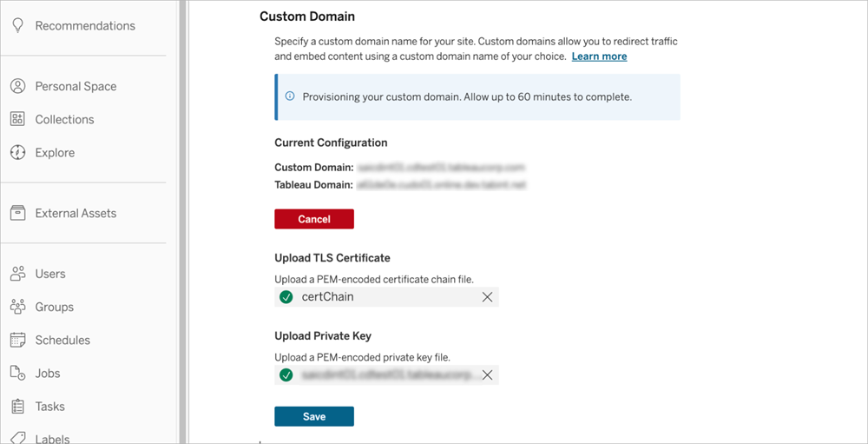Image resolution: width=868 pixels, height=444 pixels.
Task: Remove the uploaded private key file
Action: coord(487,375)
